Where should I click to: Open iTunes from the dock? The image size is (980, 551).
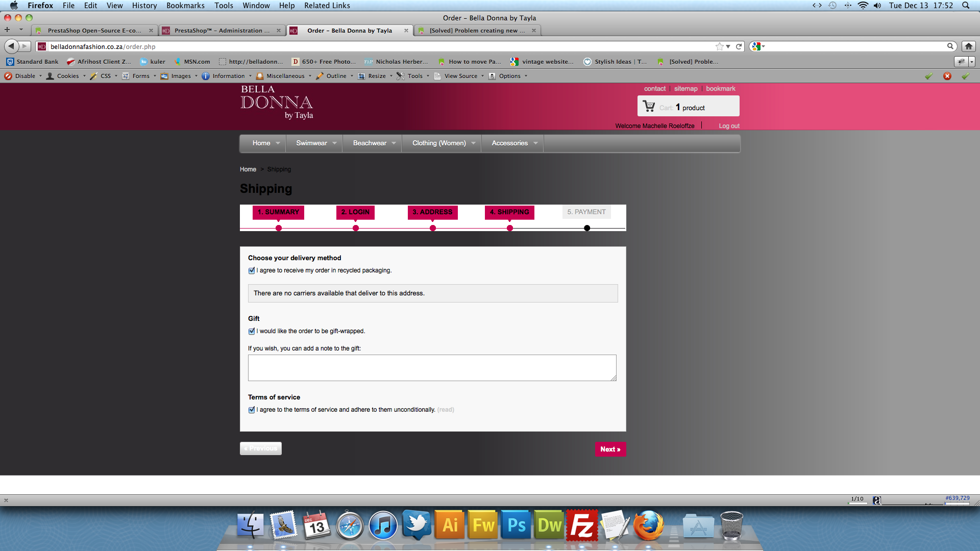(x=383, y=525)
